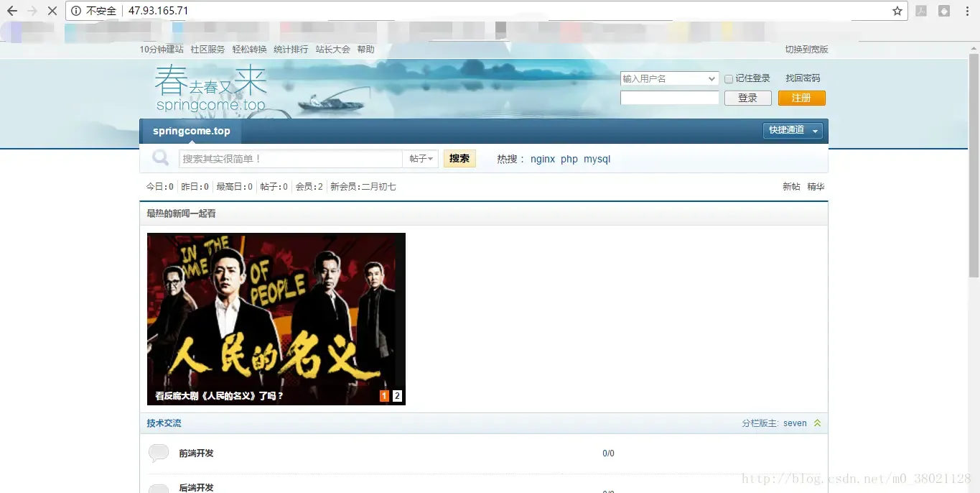Click the 春去春又来 springcome.top logo

click(210, 88)
